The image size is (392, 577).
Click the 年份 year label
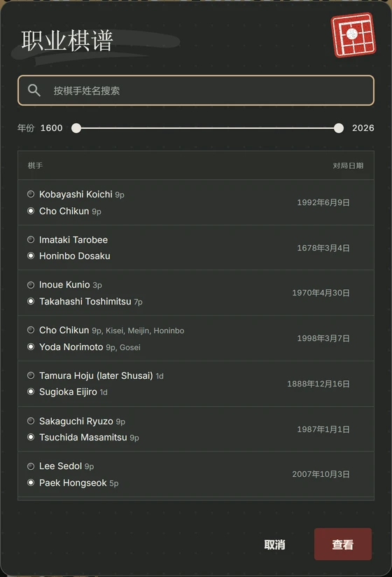click(26, 128)
